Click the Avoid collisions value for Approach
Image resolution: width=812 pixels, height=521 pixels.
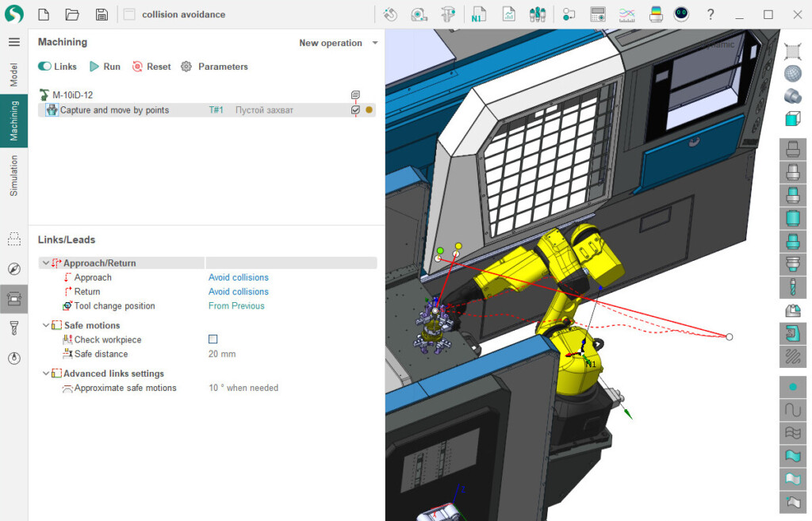point(238,278)
